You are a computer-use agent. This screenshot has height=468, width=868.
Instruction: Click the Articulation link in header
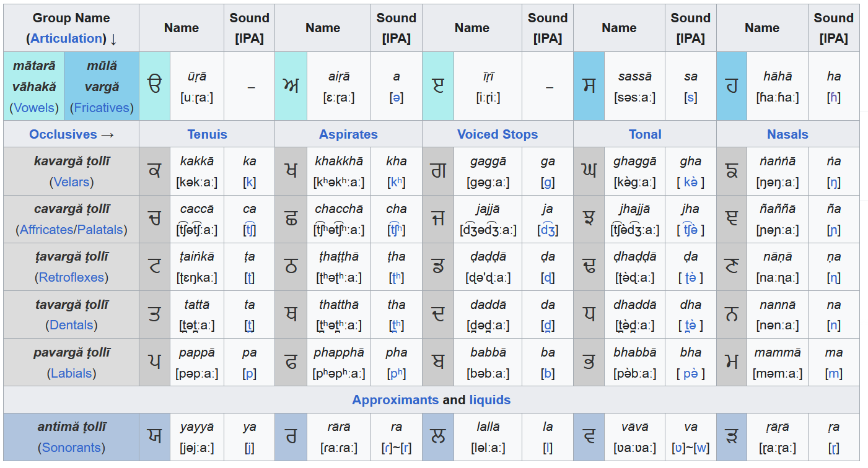pyautogui.click(x=66, y=38)
